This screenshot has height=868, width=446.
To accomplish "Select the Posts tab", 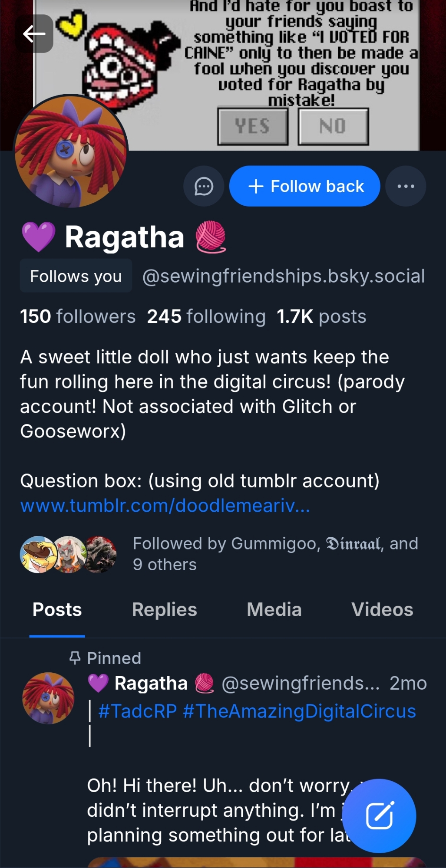I will pos(57,610).
